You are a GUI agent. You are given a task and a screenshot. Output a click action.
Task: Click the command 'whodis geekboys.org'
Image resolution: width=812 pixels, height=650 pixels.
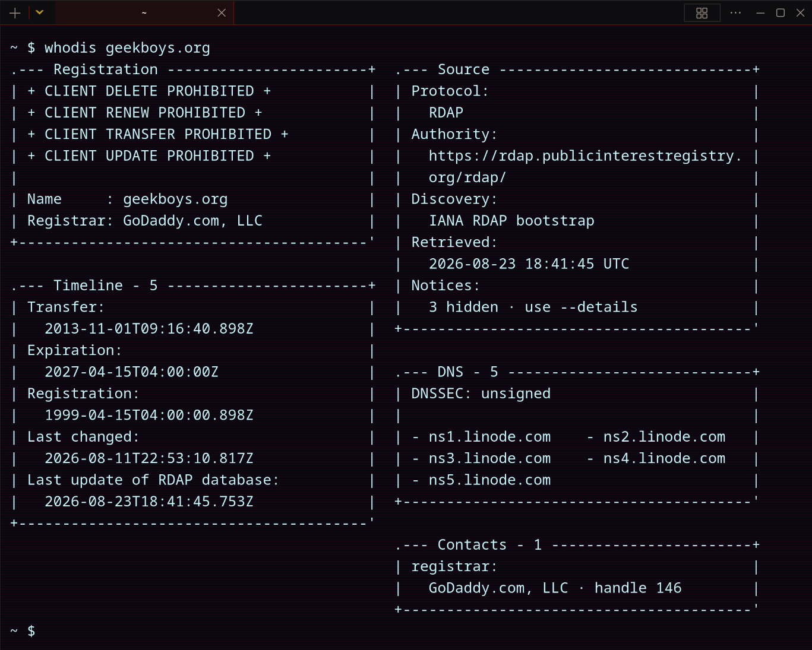click(x=127, y=48)
